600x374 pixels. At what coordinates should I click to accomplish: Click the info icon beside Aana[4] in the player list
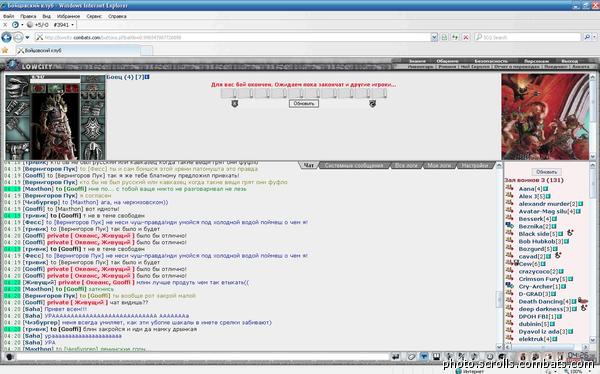pyautogui.click(x=546, y=189)
